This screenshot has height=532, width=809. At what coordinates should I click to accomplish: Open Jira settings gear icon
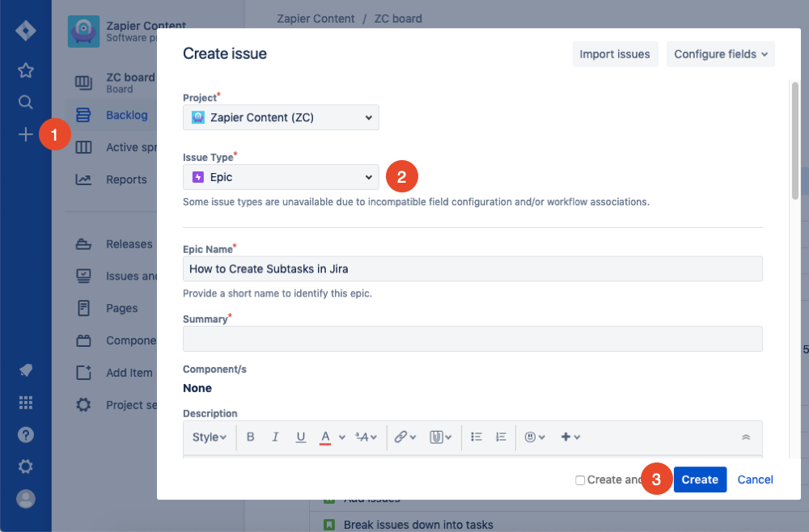pyautogui.click(x=25, y=467)
